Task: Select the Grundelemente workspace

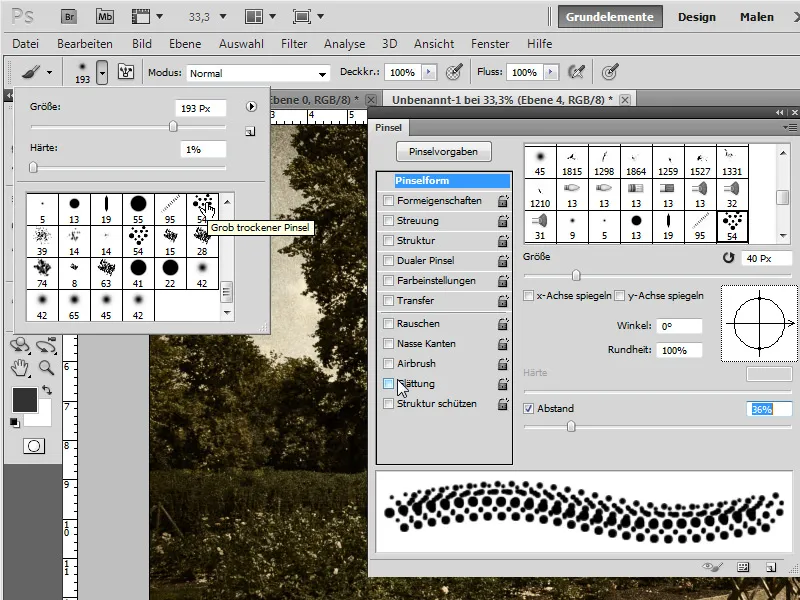Action: tap(610, 17)
